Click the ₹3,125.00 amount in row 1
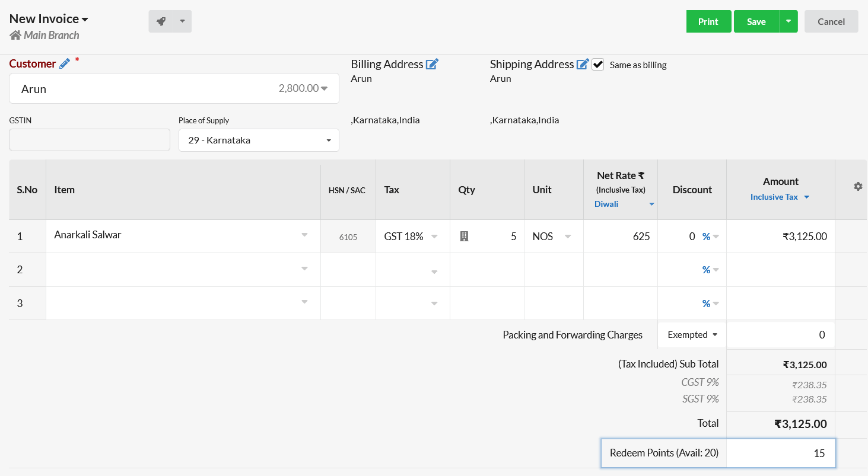 pos(805,237)
